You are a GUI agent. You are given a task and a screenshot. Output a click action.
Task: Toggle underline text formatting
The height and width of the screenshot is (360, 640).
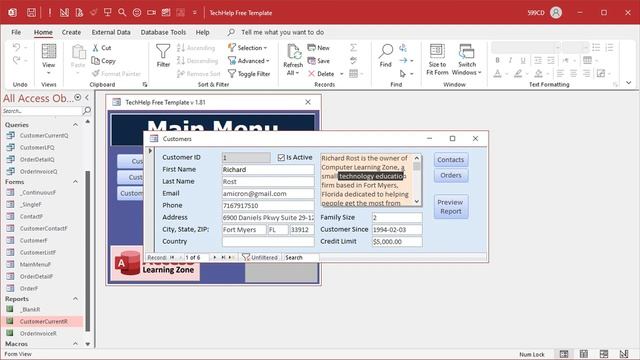523,60
